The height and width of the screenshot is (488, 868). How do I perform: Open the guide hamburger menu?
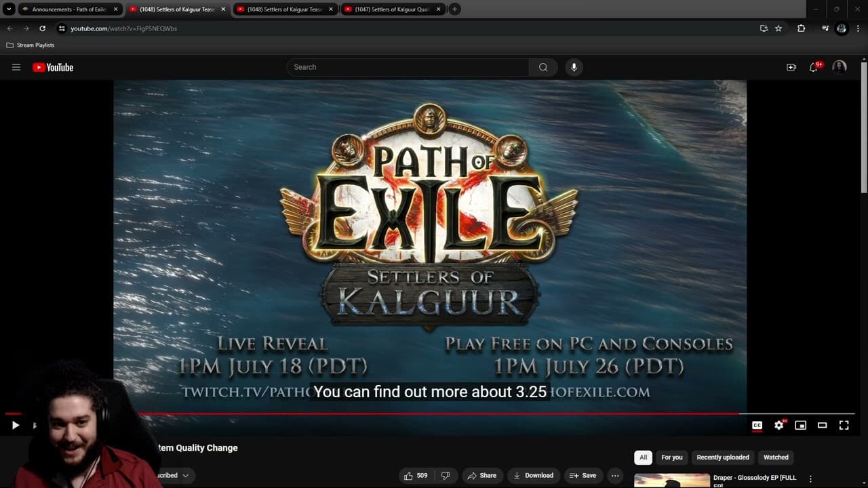tap(16, 67)
